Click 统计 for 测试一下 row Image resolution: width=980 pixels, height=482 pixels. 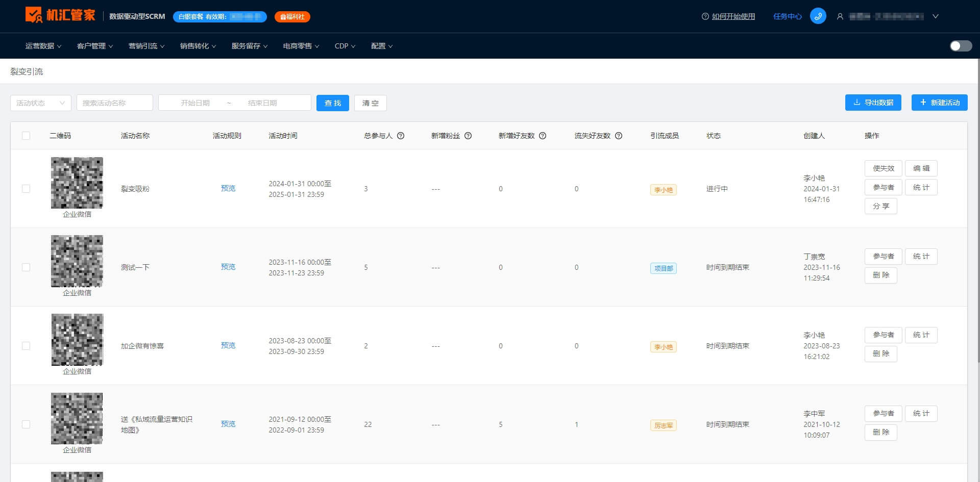click(921, 256)
